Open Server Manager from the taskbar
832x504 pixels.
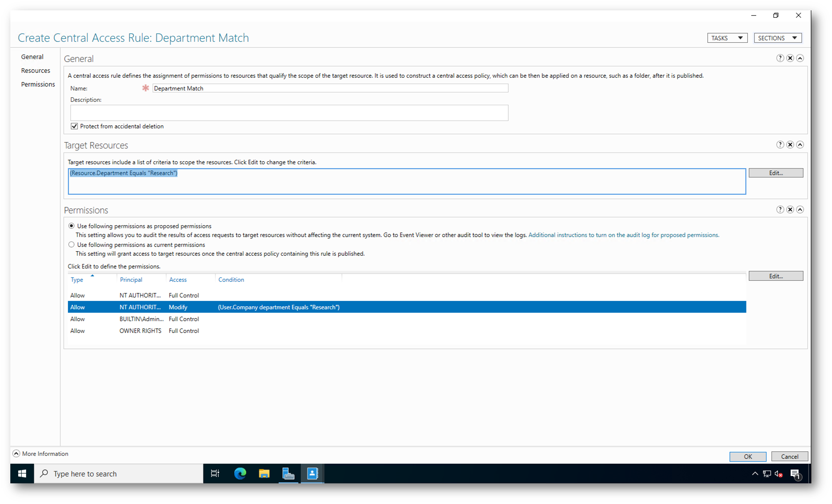(x=288, y=474)
